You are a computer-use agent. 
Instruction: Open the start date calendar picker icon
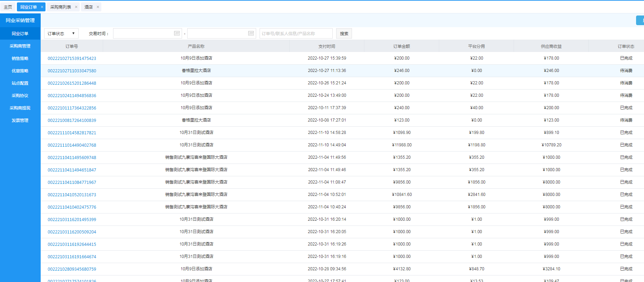(x=177, y=33)
